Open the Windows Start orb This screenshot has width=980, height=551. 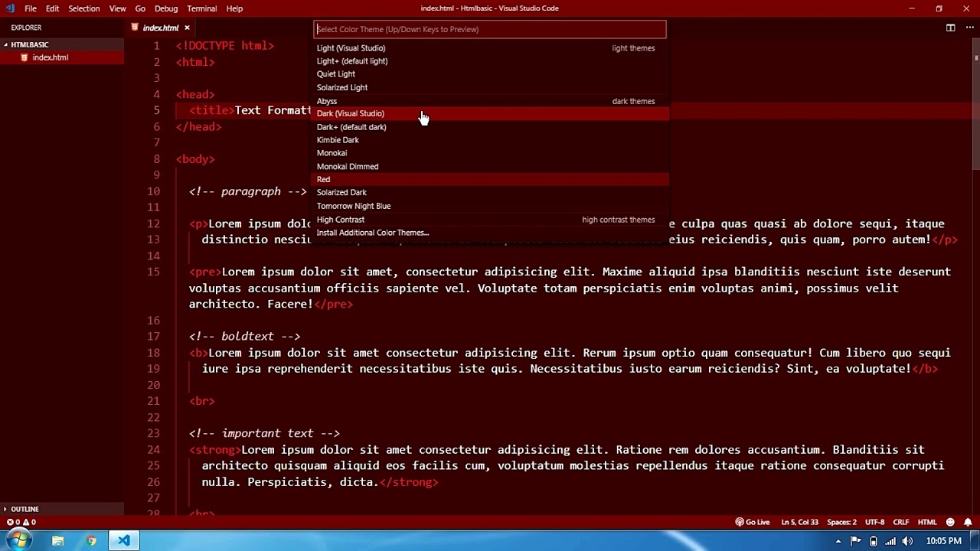[19, 540]
